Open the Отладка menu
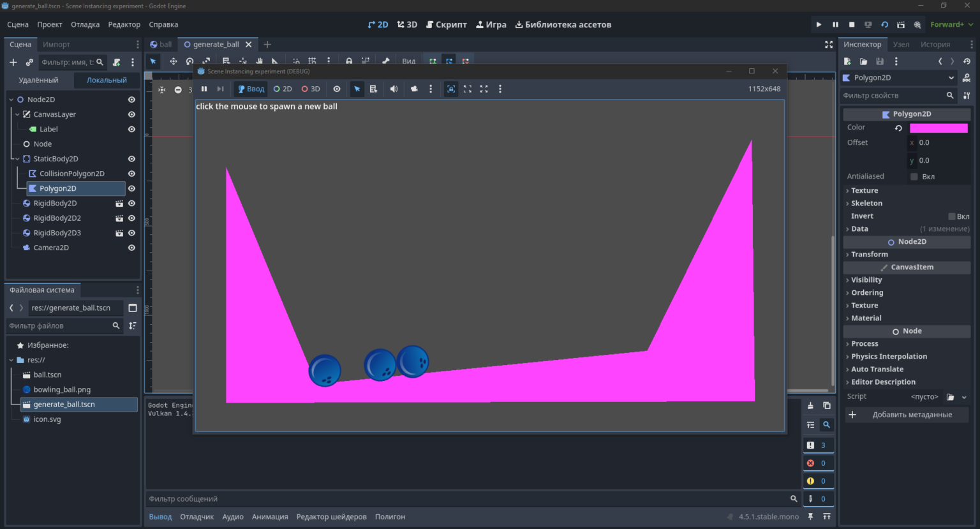The width and height of the screenshot is (980, 529). (x=85, y=24)
